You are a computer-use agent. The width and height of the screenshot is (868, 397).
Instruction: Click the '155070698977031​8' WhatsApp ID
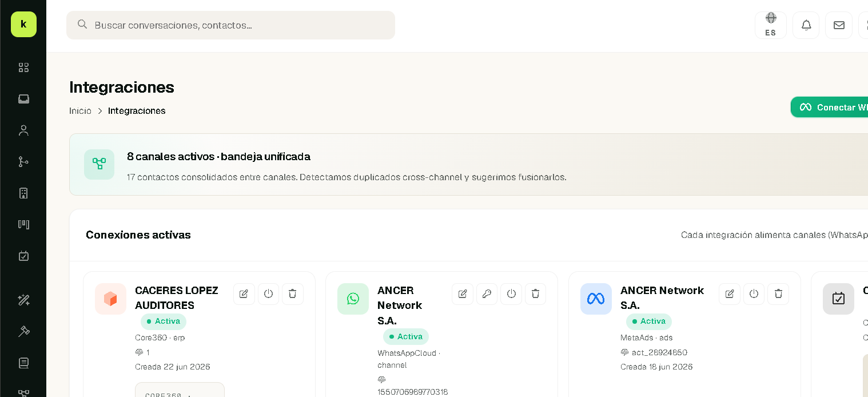pyautogui.click(x=413, y=392)
